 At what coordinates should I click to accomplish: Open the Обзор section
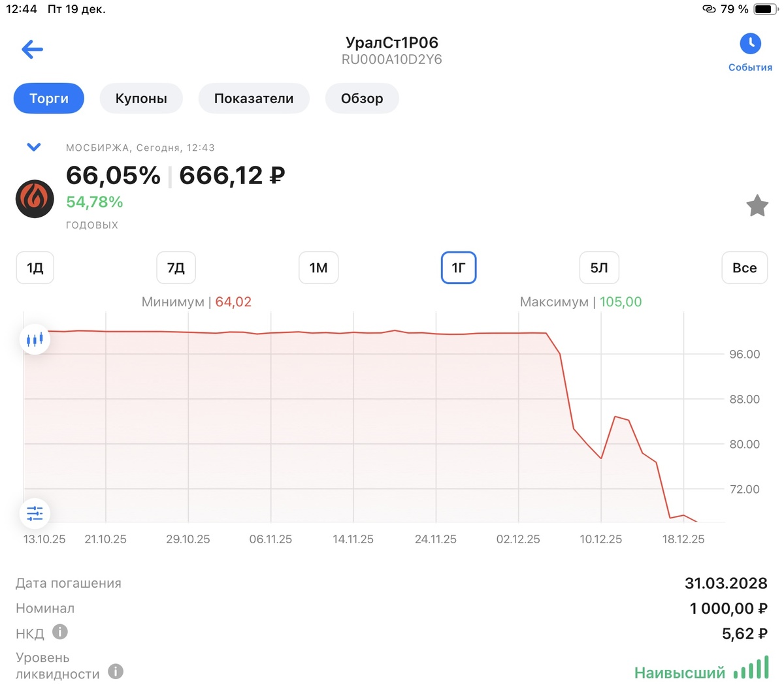coord(362,98)
